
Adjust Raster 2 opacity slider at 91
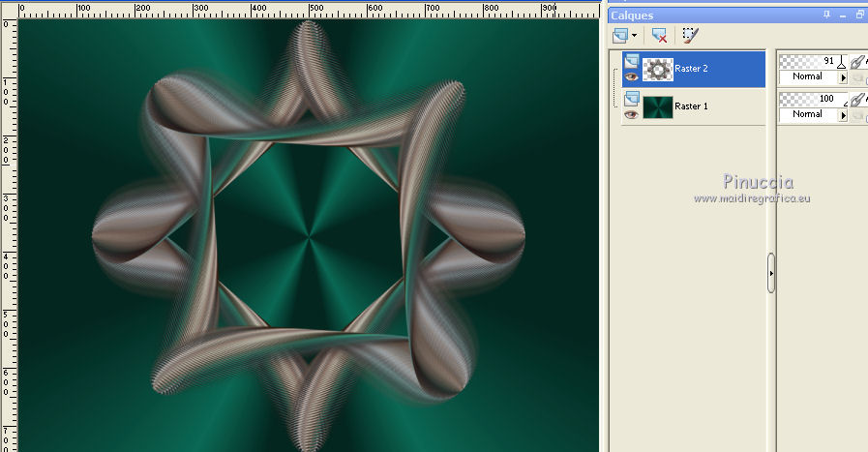[813, 61]
